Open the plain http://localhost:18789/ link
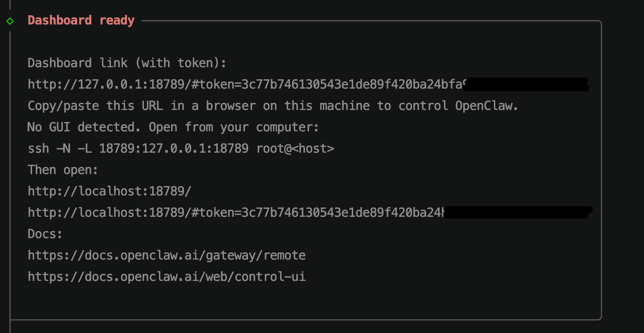The image size is (644, 333). (x=110, y=191)
